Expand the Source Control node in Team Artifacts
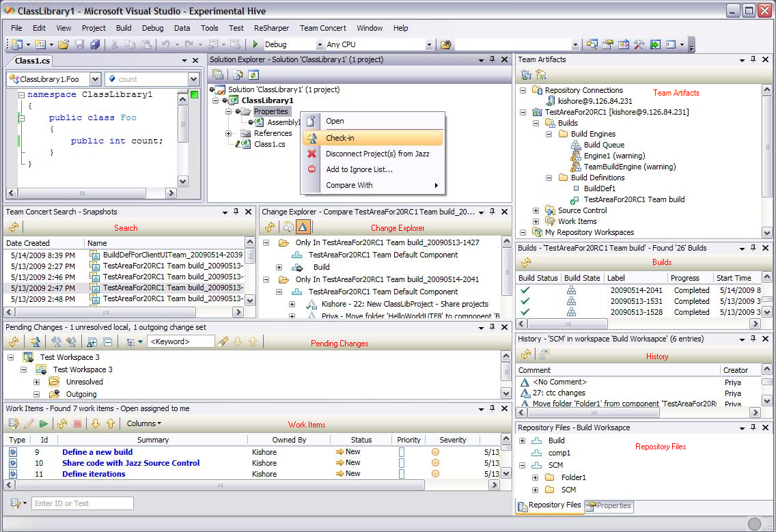 (x=536, y=210)
